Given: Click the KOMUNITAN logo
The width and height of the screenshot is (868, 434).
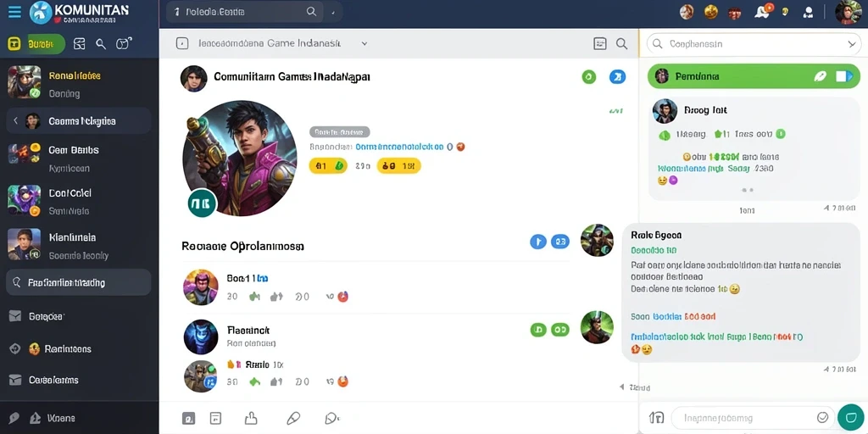Looking at the screenshot, I should click(x=79, y=13).
